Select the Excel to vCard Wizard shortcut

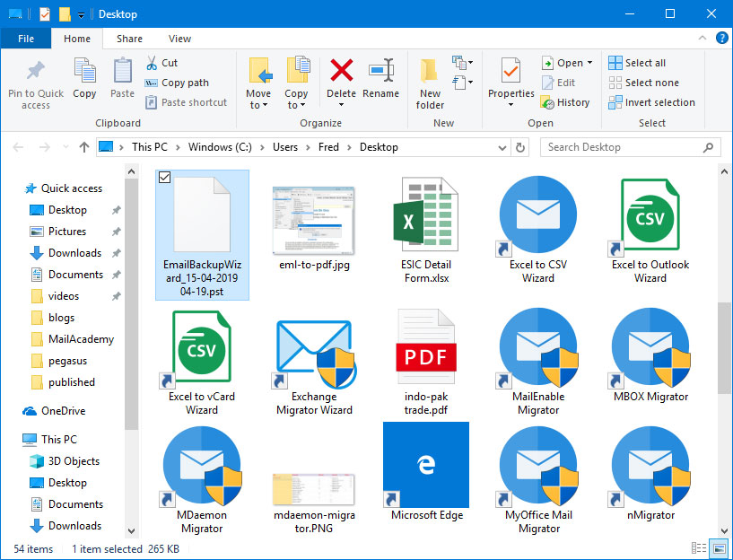[x=202, y=363]
